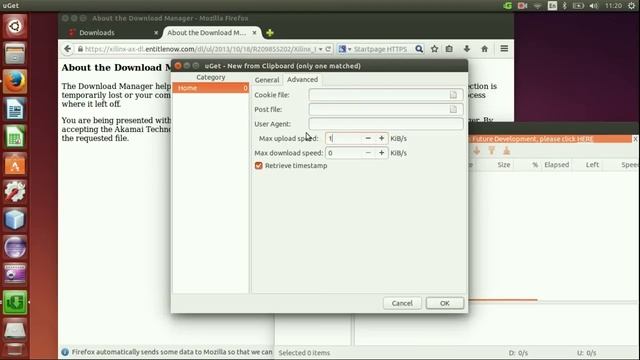Screen dimensions: 640x360
Task: Switch to the Downloads tab in Firefox
Action: coord(97,33)
